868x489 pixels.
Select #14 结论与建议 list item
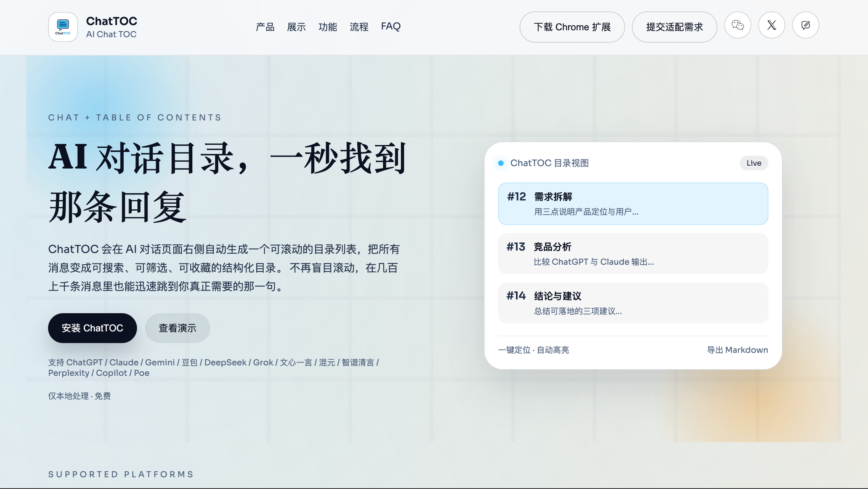(633, 303)
